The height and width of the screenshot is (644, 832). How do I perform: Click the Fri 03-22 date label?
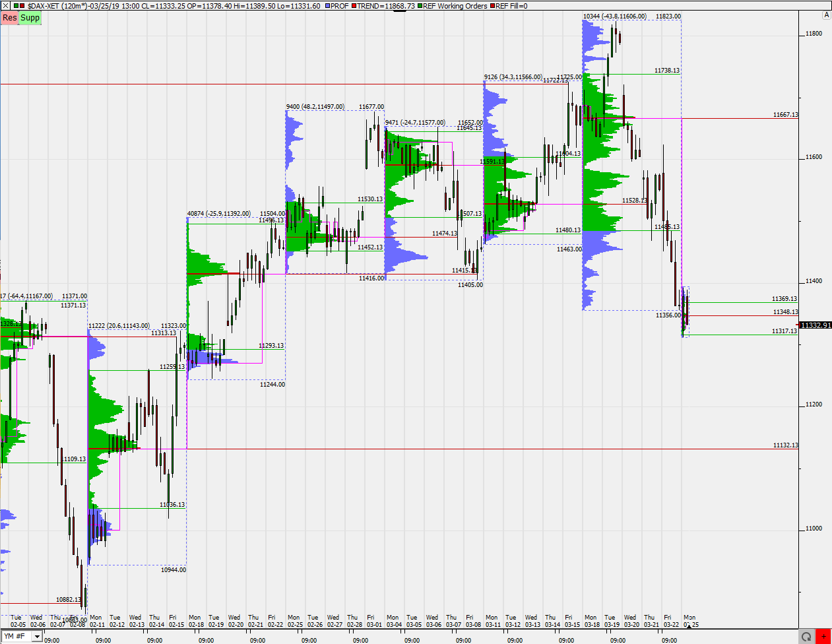pos(671,622)
